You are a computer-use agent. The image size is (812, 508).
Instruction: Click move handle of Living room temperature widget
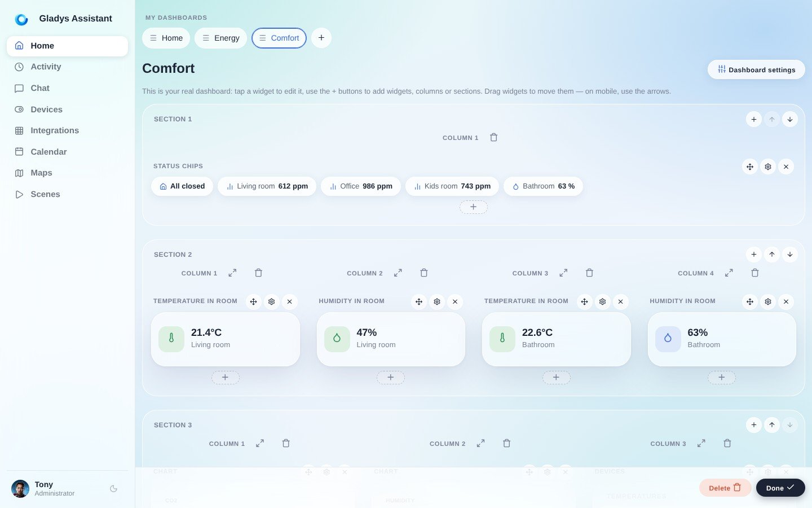(x=254, y=302)
